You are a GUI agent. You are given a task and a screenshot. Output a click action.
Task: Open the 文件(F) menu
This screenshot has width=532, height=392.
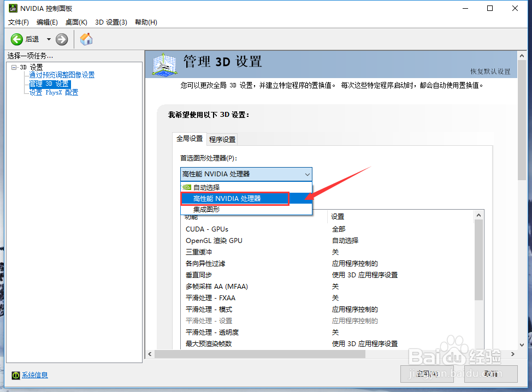[19, 22]
